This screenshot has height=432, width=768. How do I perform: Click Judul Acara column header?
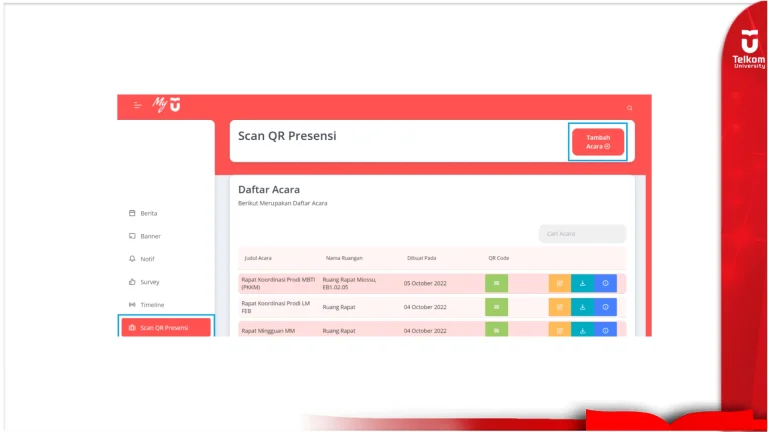(258, 258)
